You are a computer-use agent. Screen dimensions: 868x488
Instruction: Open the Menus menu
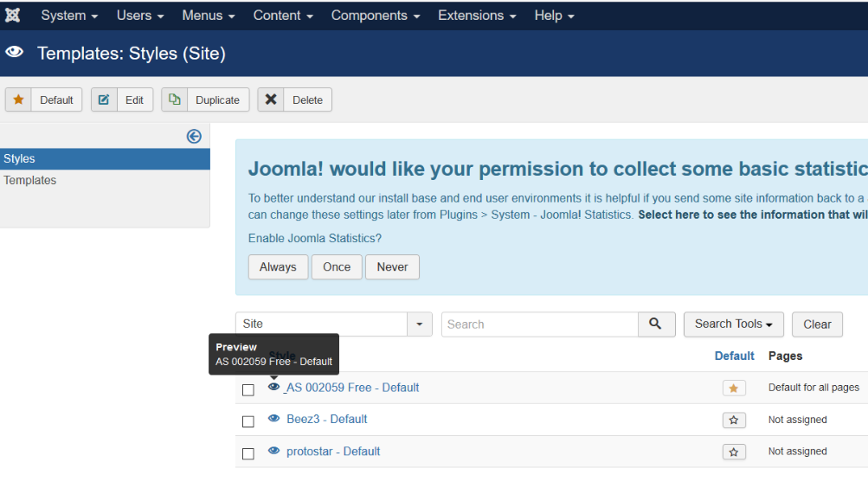click(209, 16)
